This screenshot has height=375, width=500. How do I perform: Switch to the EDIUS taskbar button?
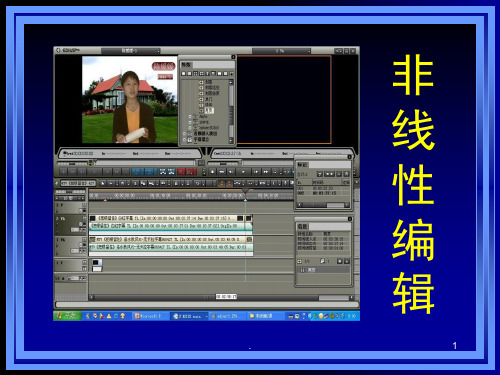[189, 316]
